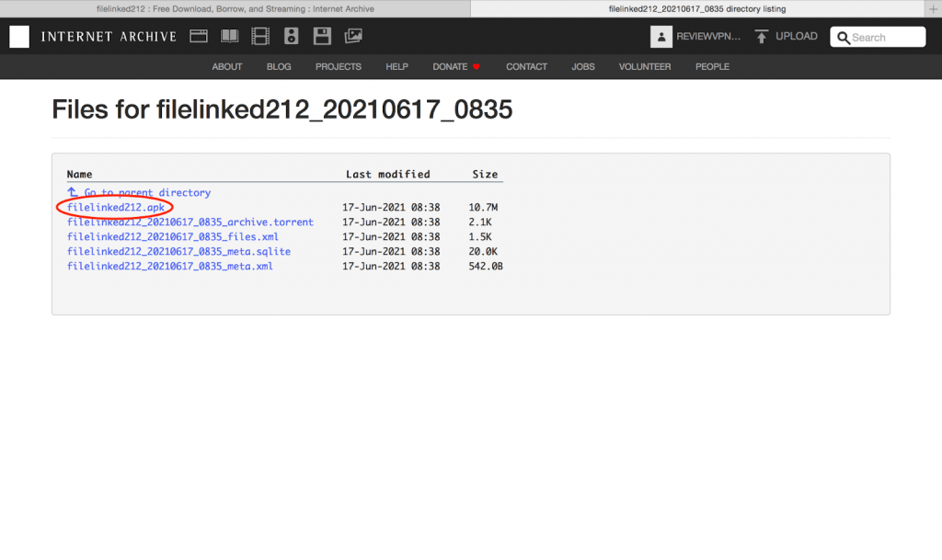942x560 pixels.
Task: Open the Images icon
Action: 353,36
